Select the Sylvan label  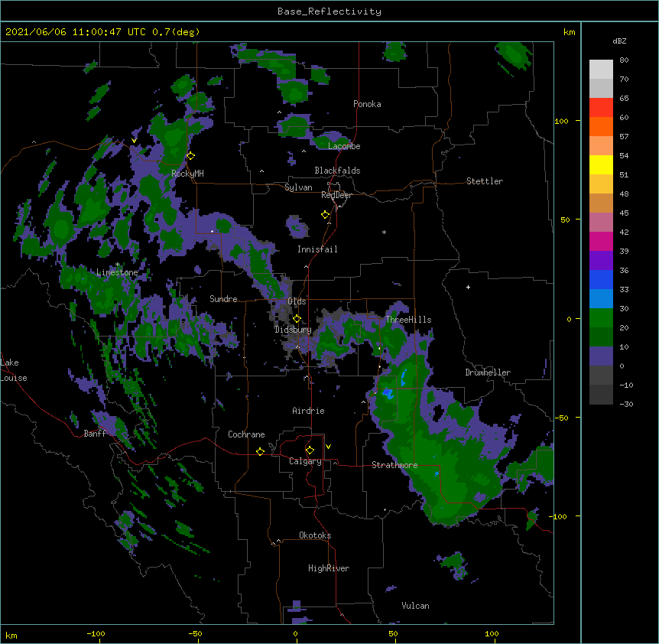(298, 187)
